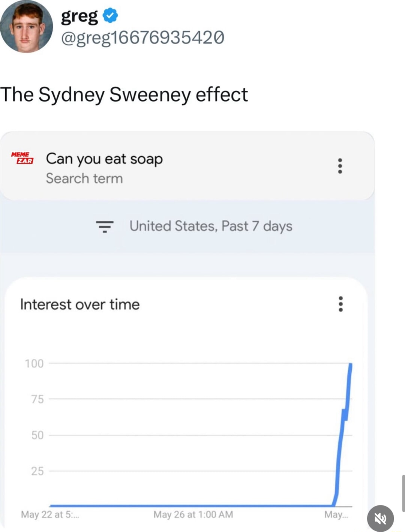Open search term options three-dot menu
This screenshot has width=405, height=532.
pos(340,166)
